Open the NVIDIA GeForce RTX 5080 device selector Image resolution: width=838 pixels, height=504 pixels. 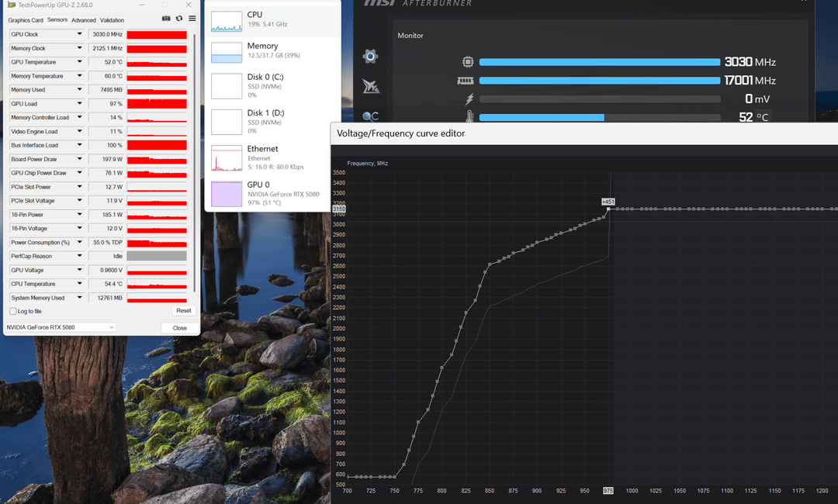point(61,327)
